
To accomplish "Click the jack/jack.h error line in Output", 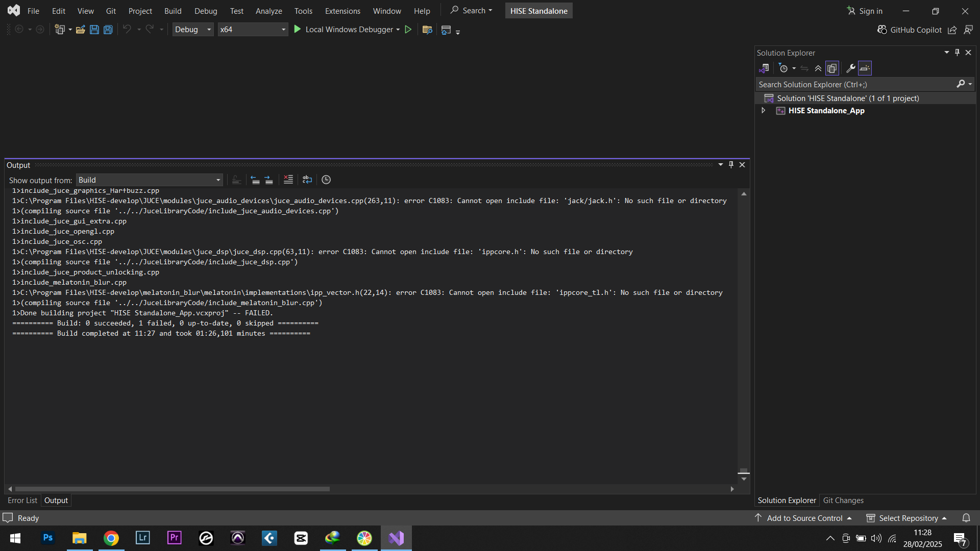I will pyautogui.click(x=369, y=201).
